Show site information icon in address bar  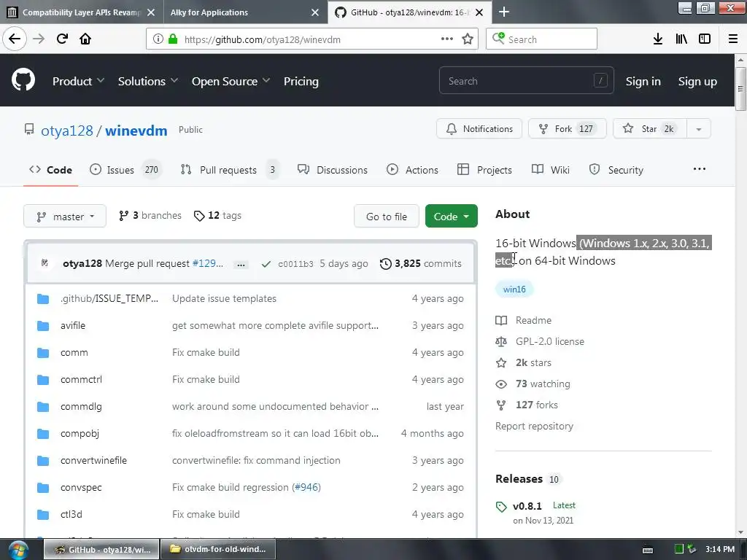pyautogui.click(x=158, y=39)
